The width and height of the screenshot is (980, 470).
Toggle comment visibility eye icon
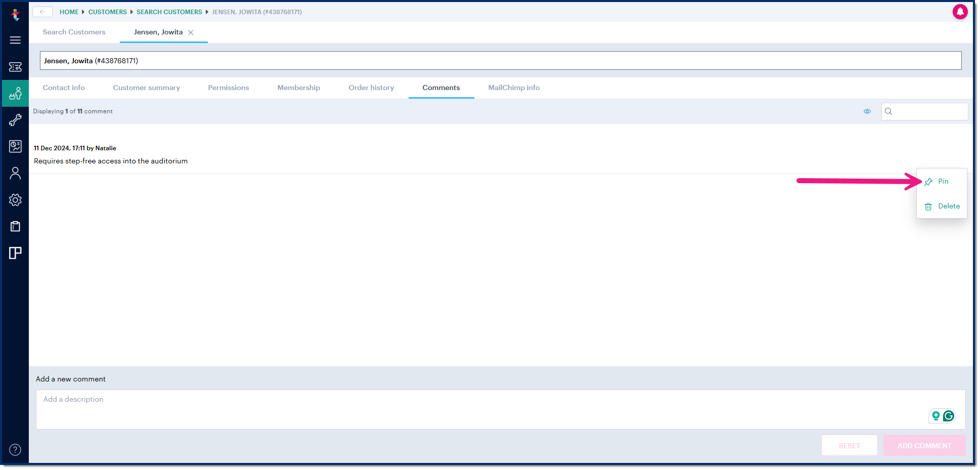(x=867, y=111)
